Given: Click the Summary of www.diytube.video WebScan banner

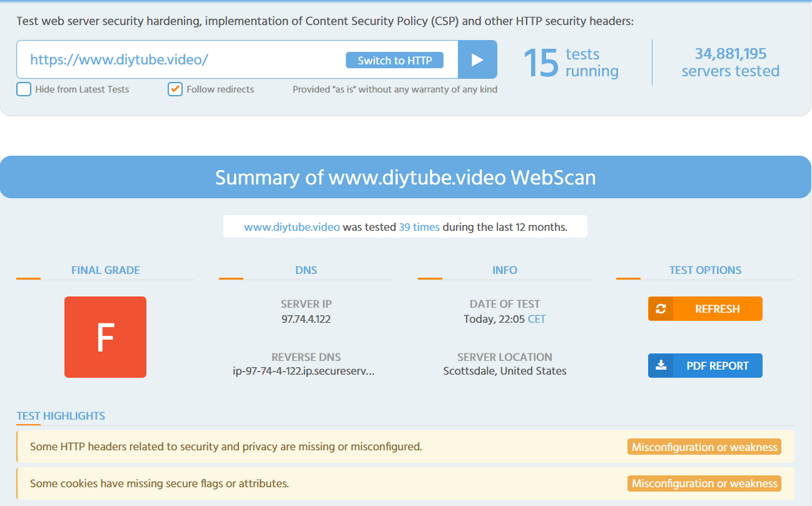Looking at the screenshot, I should (x=405, y=177).
